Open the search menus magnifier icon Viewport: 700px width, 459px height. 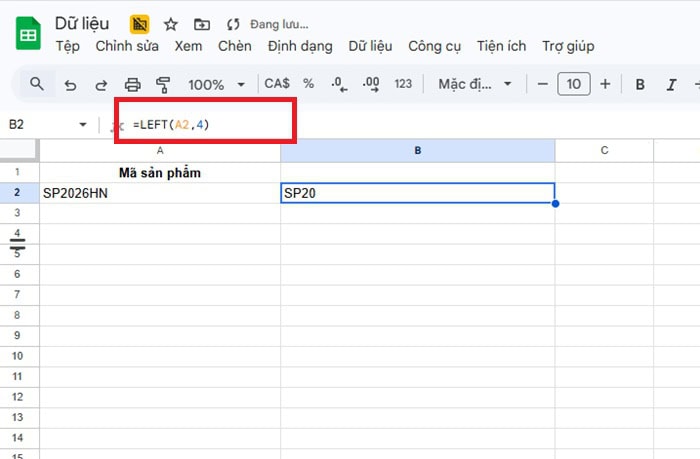pyautogui.click(x=37, y=84)
